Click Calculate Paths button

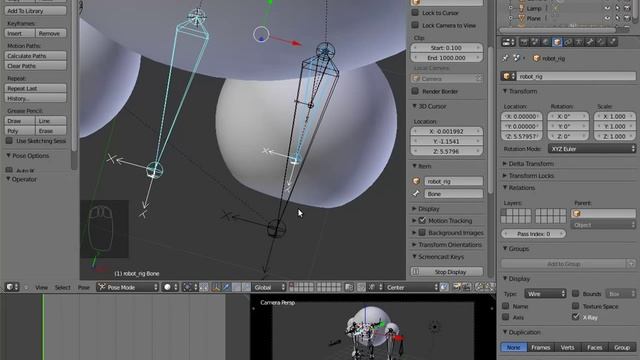pos(36,56)
